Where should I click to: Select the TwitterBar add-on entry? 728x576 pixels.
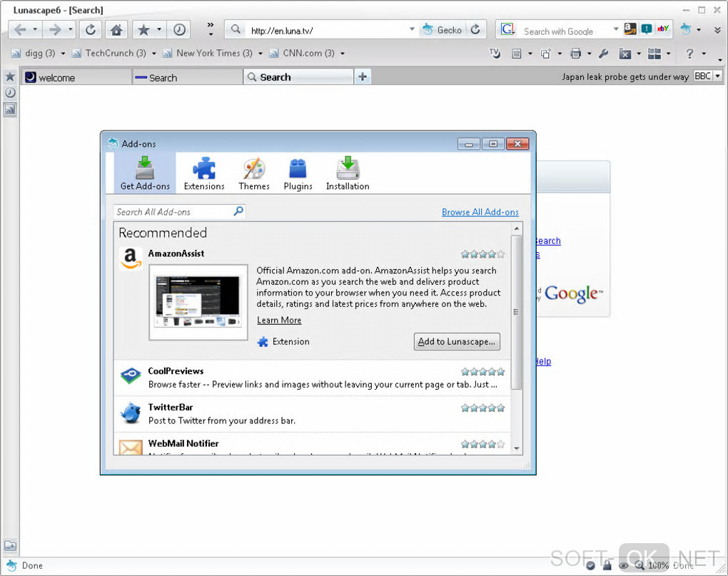point(312,413)
